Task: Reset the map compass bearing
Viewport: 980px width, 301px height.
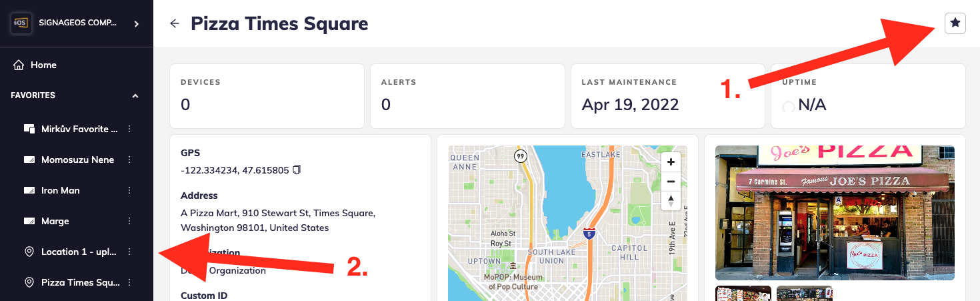Action: tap(671, 200)
